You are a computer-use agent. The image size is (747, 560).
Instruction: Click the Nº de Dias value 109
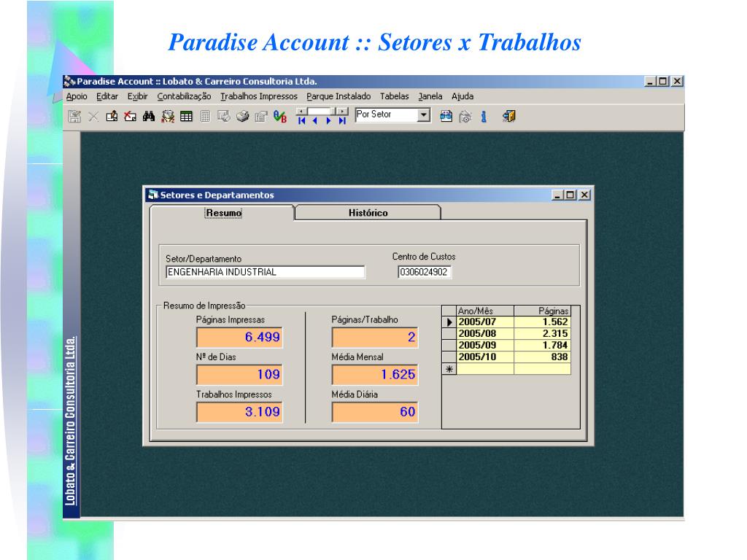click(239, 374)
